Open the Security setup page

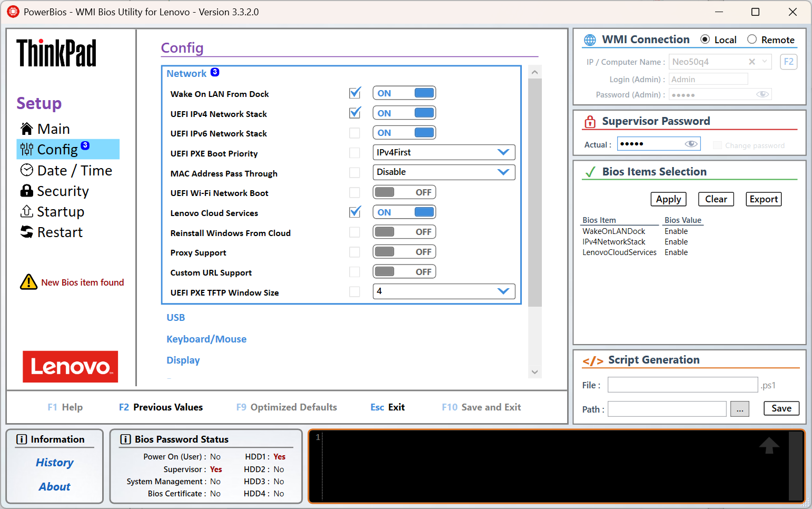(62, 191)
